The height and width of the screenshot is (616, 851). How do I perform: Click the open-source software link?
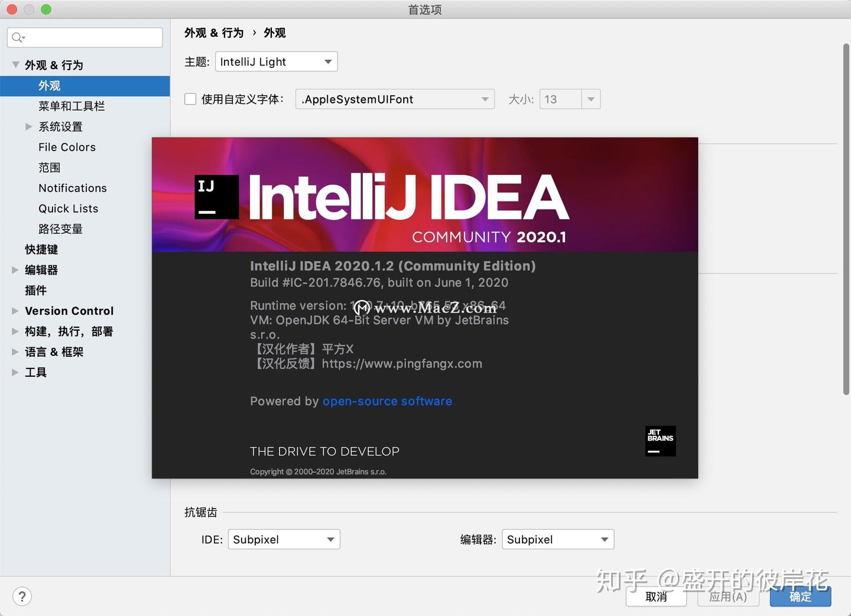(387, 401)
